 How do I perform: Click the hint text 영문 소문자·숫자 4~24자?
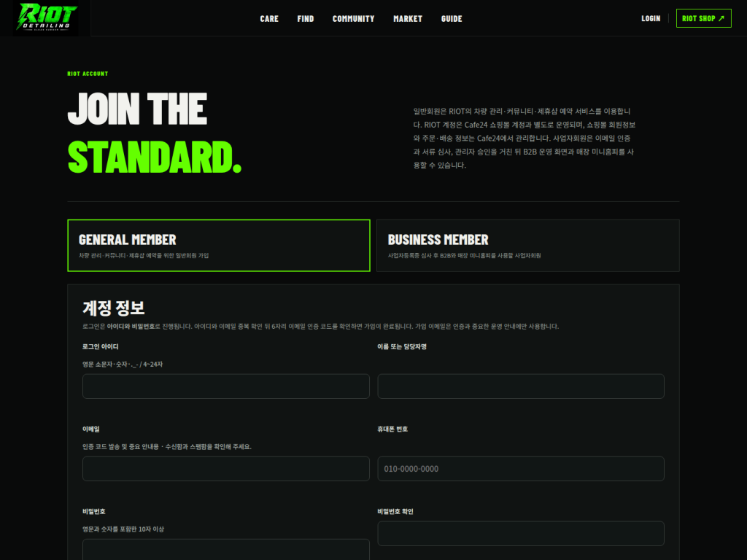123,365
